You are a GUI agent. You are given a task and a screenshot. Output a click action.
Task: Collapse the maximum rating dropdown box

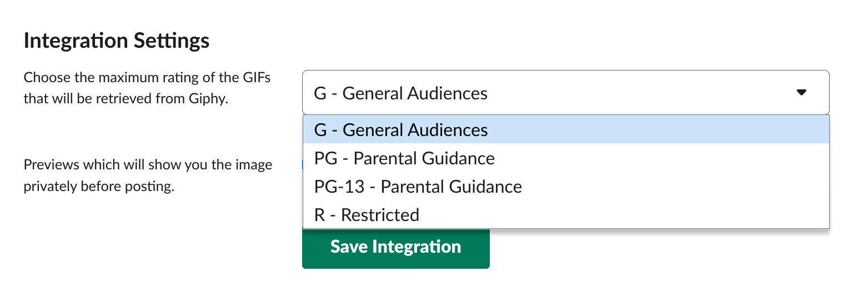pos(565,92)
